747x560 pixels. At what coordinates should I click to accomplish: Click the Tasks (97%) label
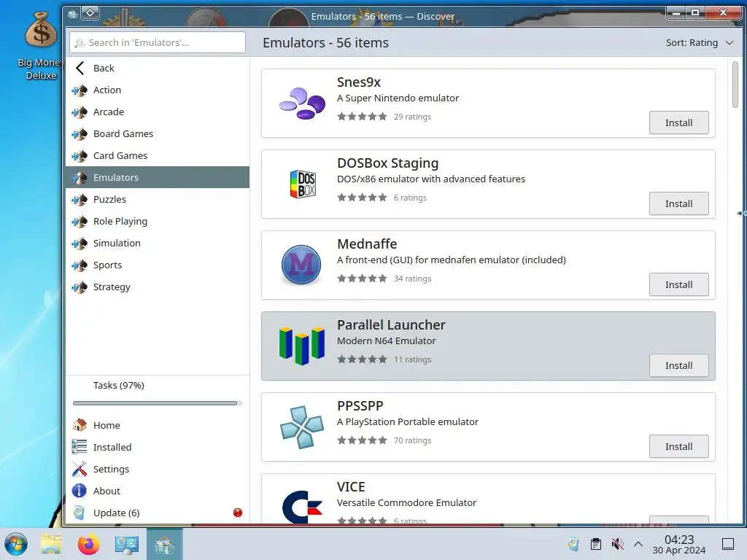[119, 385]
